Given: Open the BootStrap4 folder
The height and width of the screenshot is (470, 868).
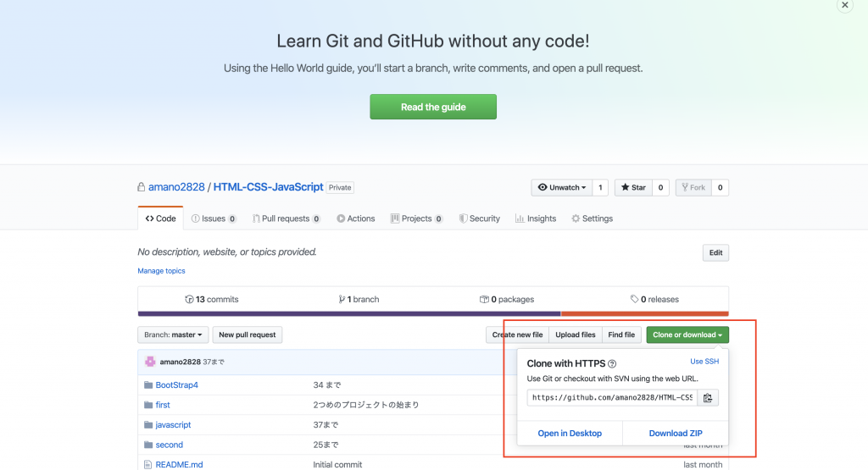Looking at the screenshot, I should [176, 384].
